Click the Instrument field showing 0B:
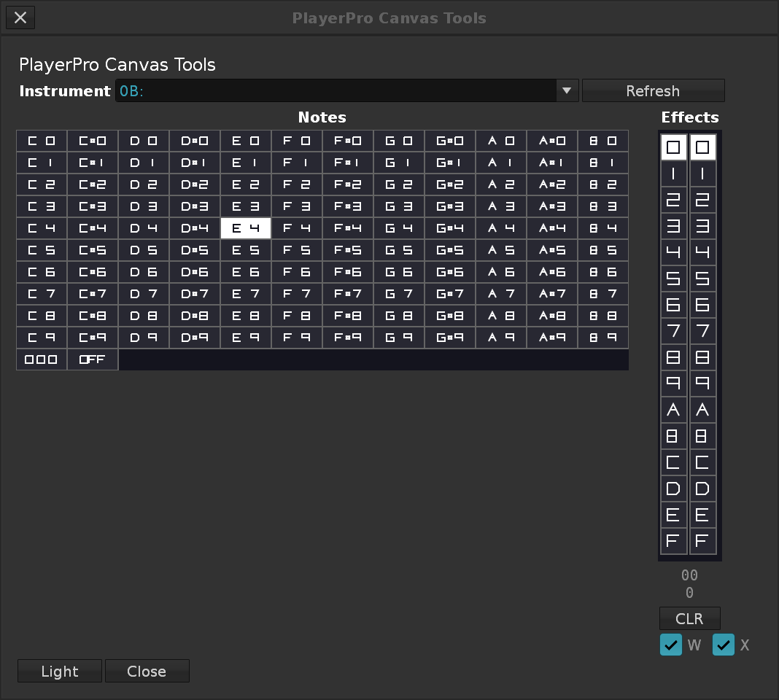Screen dimensions: 779x700 (x=336, y=91)
